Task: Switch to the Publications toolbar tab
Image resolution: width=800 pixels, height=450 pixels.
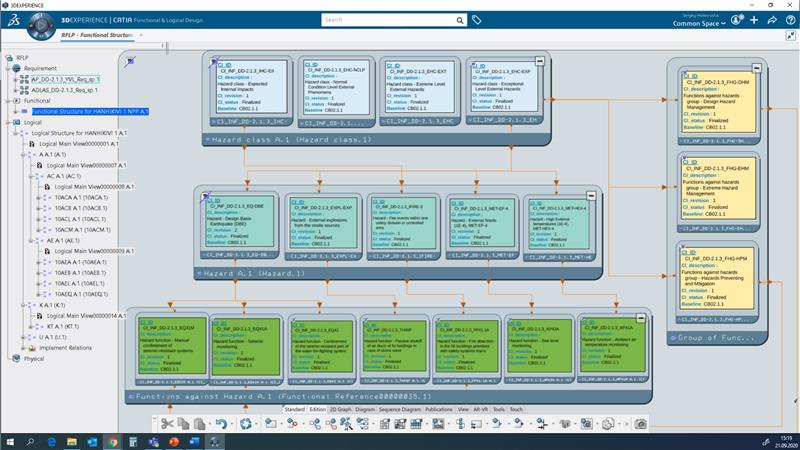Action: point(439,409)
